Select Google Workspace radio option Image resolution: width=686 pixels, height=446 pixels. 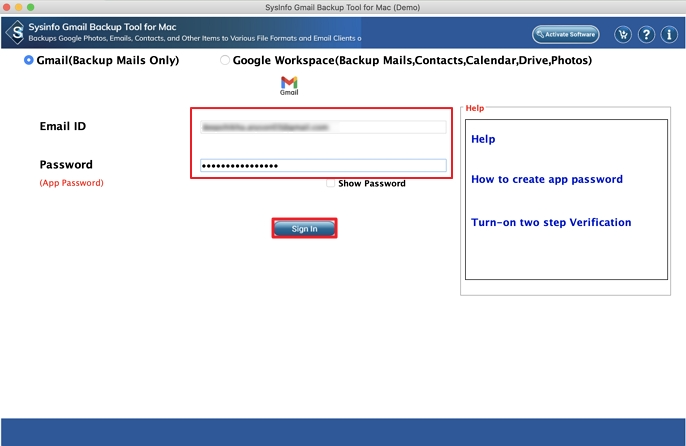[x=225, y=60]
